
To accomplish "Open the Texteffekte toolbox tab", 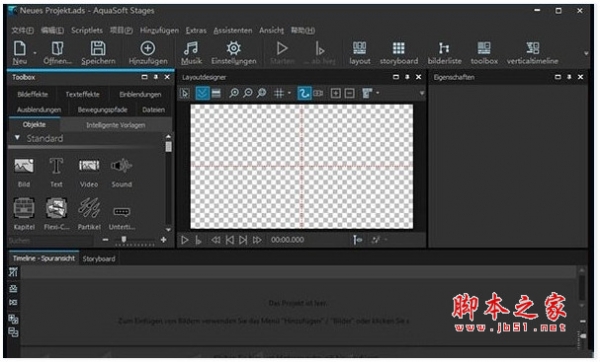I will (82, 95).
